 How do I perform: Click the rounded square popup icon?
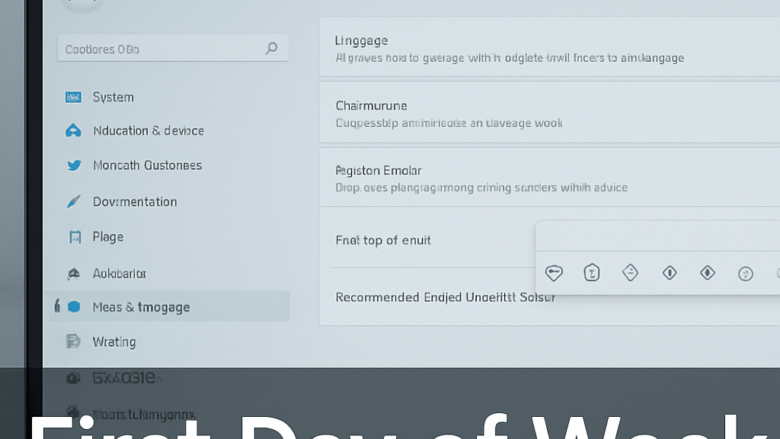pos(591,272)
